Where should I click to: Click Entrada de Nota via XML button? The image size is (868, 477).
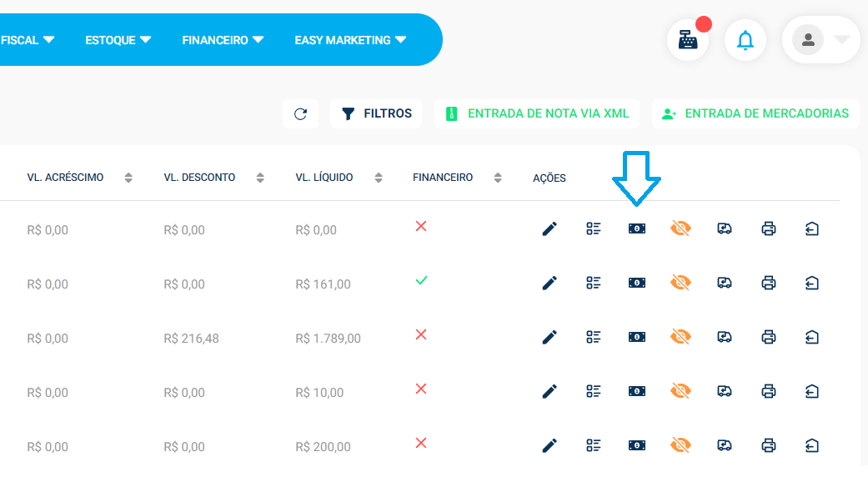pos(537,114)
